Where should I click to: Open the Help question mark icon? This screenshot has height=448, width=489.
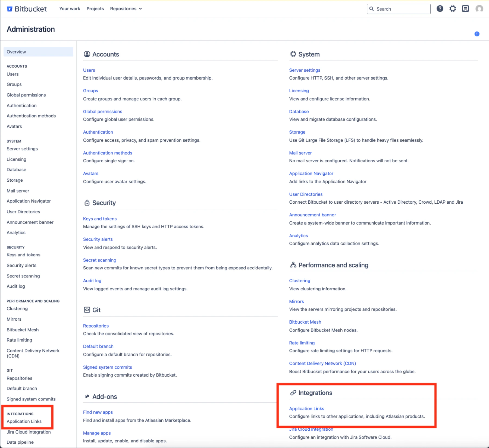pos(440,9)
